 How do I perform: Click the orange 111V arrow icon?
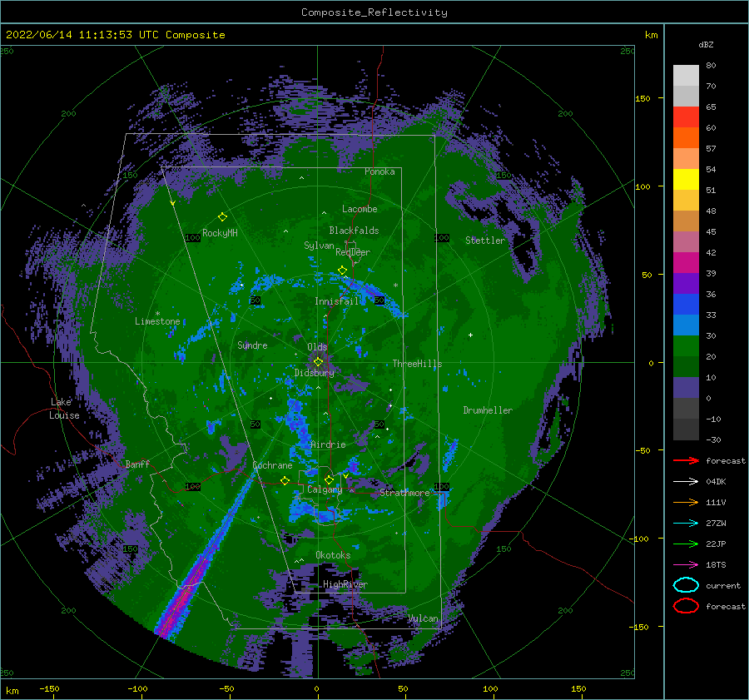click(x=686, y=502)
